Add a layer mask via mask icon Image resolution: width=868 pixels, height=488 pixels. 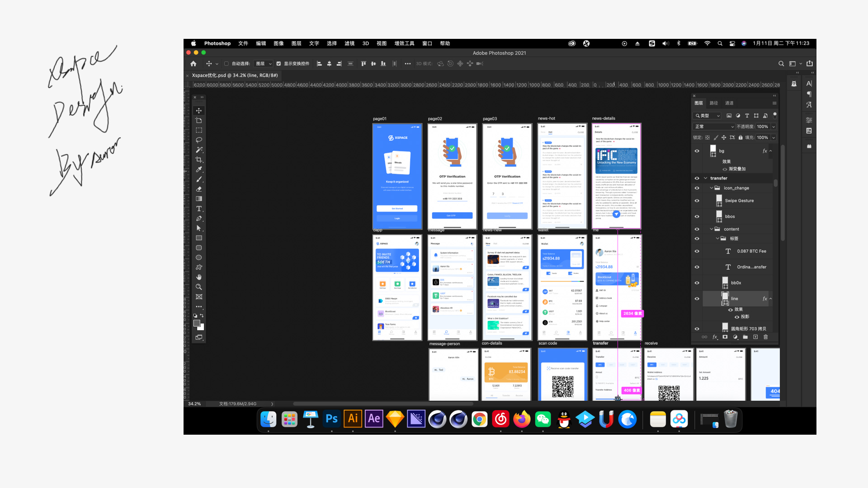coord(725,337)
